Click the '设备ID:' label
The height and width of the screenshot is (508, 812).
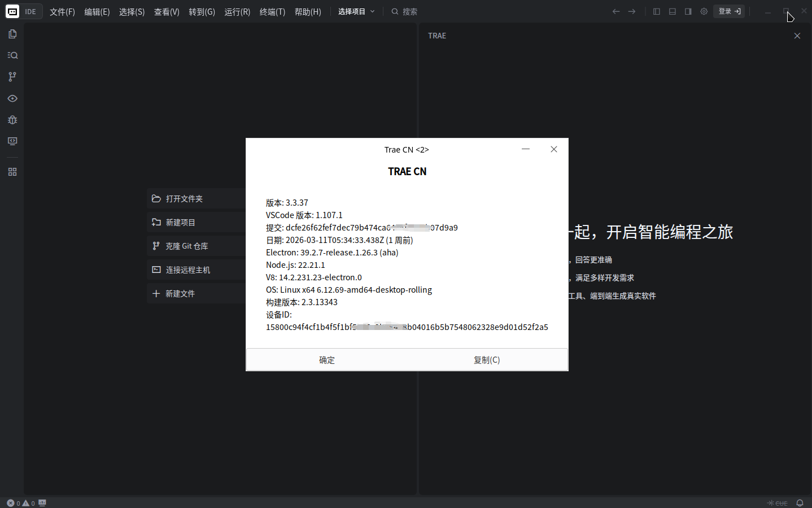click(279, 315)
